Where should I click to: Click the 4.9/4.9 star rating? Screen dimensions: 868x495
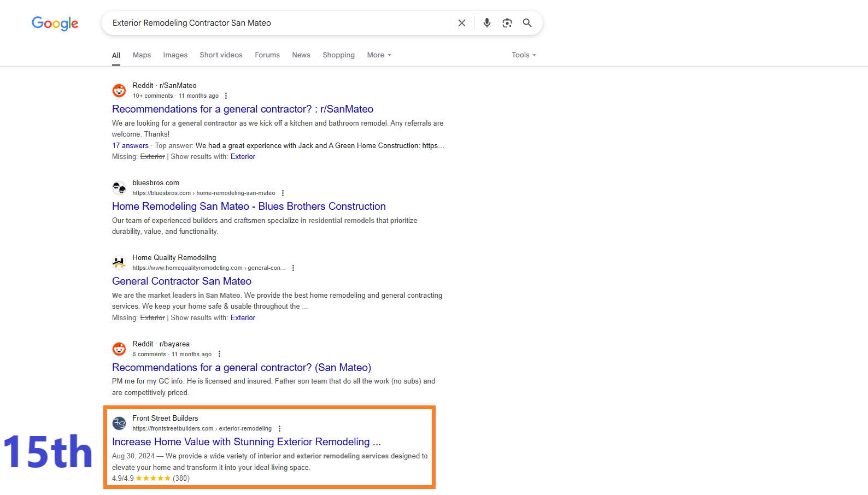151,479
